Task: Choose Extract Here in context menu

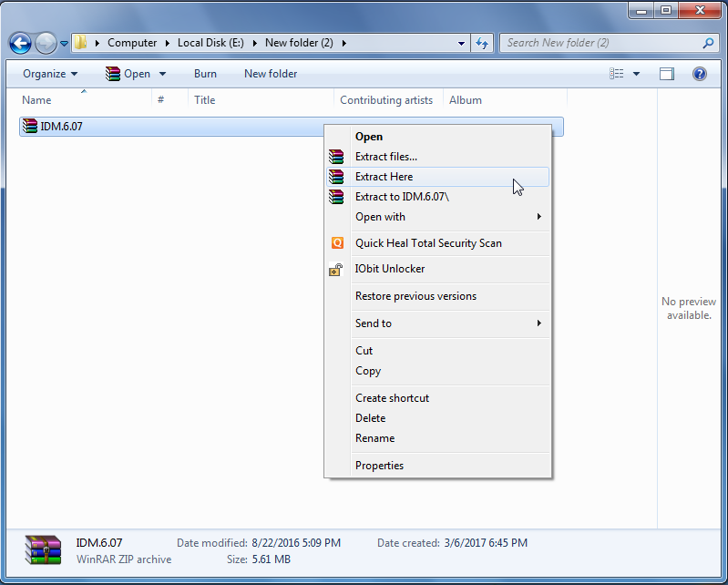Action: coord(438,177)
